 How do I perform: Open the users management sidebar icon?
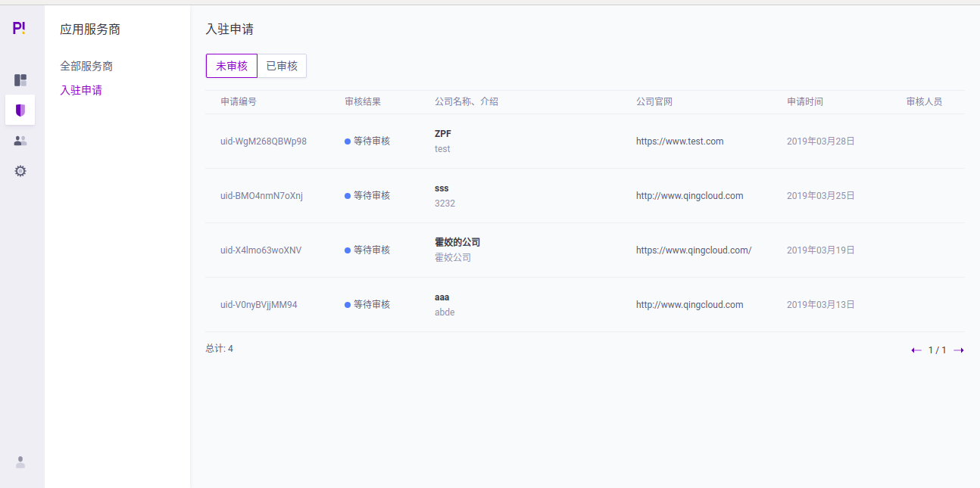pyautogui.click(x=20, y=140)
